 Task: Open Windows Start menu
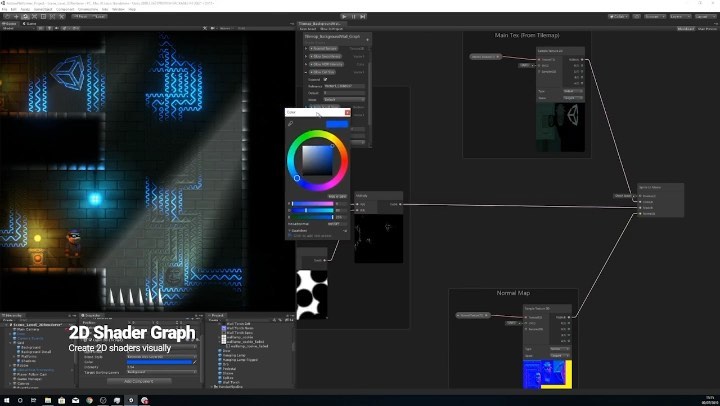point(6,400)
